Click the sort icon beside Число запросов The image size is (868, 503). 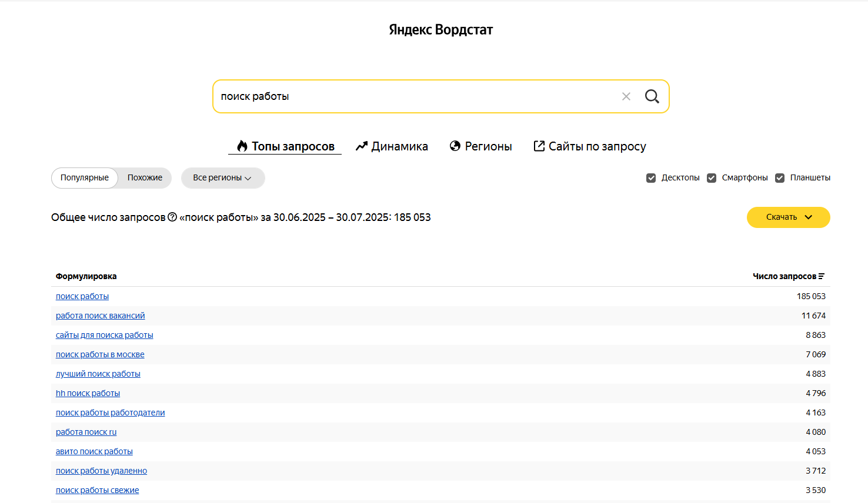click(822, 276)
